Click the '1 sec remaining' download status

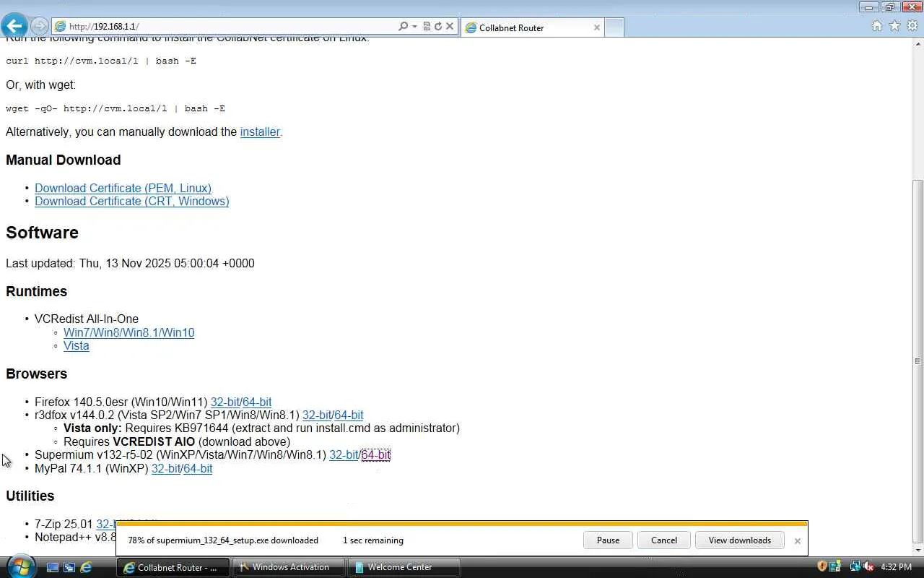tap(373, 540)
